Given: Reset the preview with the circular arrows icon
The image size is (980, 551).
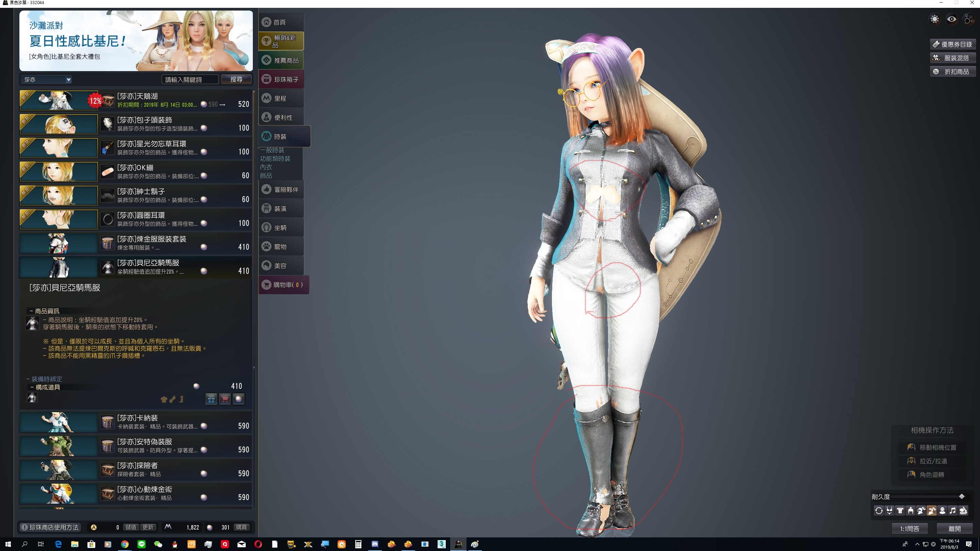Looking at the screenshot, I should [x=879, y=511].
